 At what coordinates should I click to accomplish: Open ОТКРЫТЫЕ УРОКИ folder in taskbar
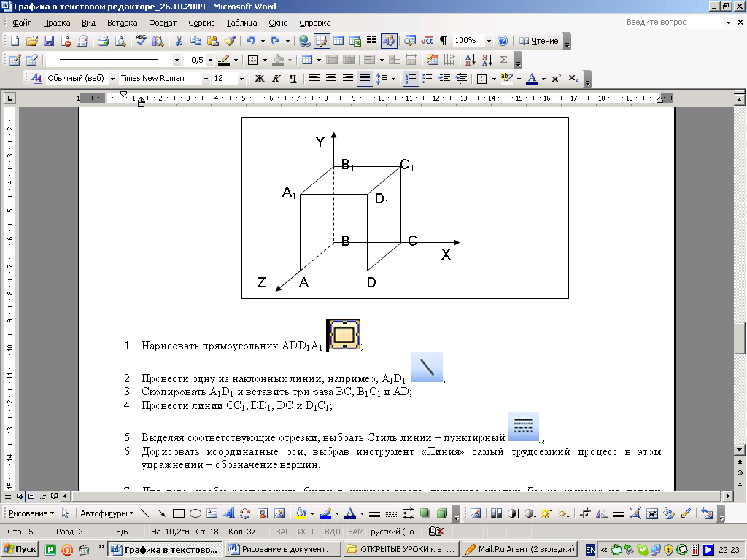[x=402, y=549]
